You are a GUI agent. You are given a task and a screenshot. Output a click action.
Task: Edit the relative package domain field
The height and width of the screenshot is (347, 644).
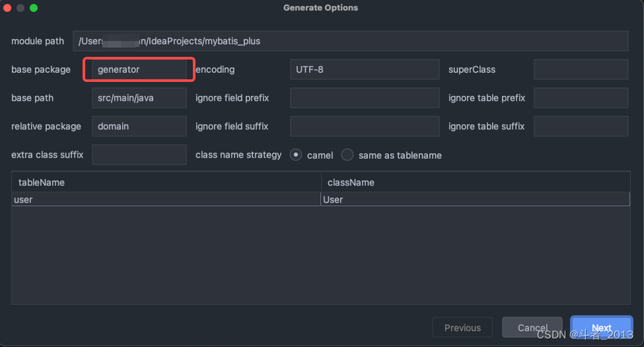139,126
